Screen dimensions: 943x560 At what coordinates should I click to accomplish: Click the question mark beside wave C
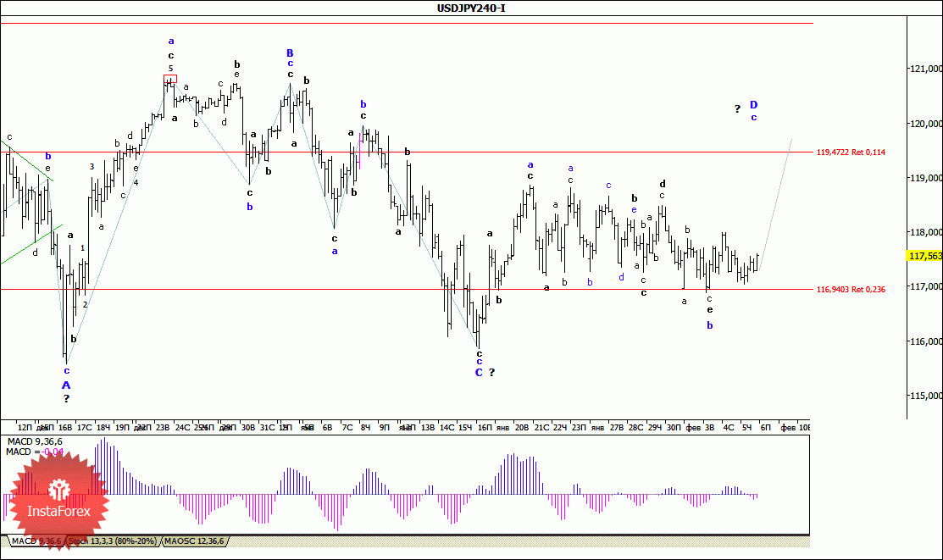pos(492,372)
